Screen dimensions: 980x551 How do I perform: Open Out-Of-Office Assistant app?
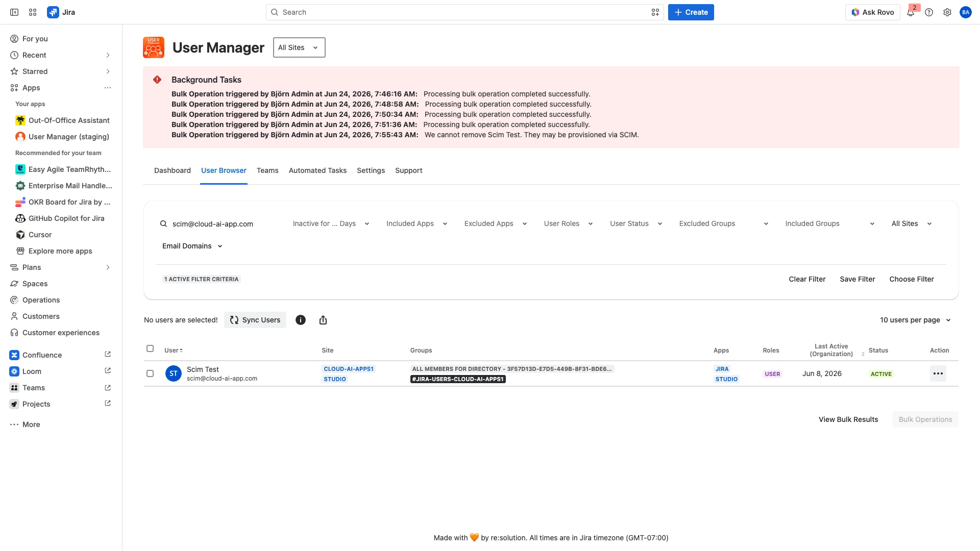pyautogui.click(x=63, y=120)
